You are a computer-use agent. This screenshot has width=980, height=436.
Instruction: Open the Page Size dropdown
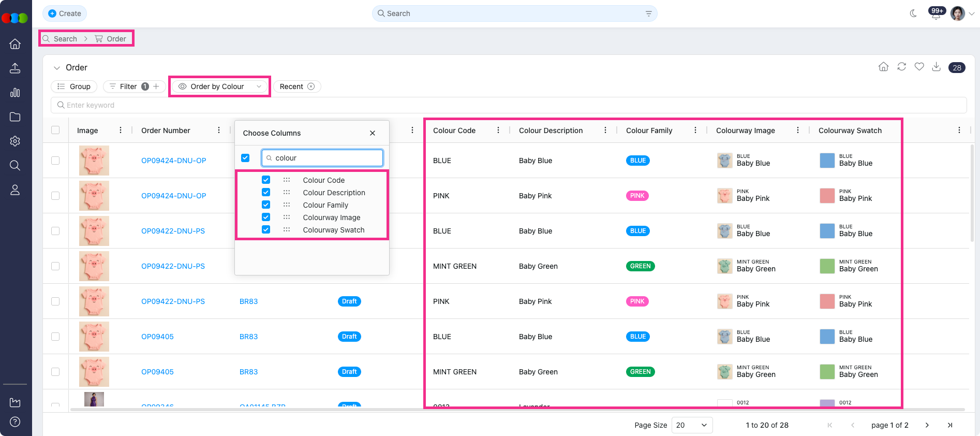[691, 425]
